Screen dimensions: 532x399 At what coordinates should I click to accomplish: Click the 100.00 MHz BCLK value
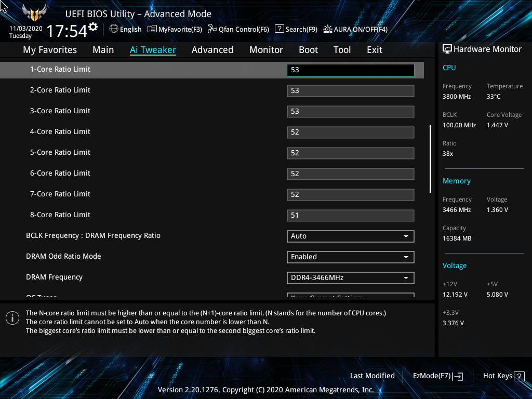click(x=459, y=125)
